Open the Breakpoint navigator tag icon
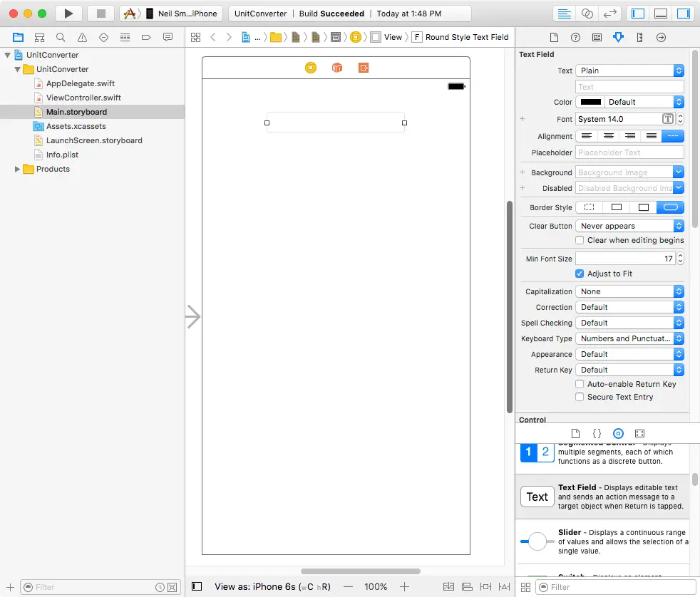 144,37
